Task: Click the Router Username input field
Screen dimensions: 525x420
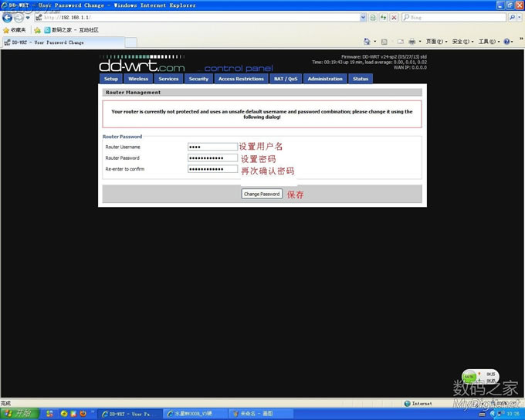Action: [x=212, y=147]
